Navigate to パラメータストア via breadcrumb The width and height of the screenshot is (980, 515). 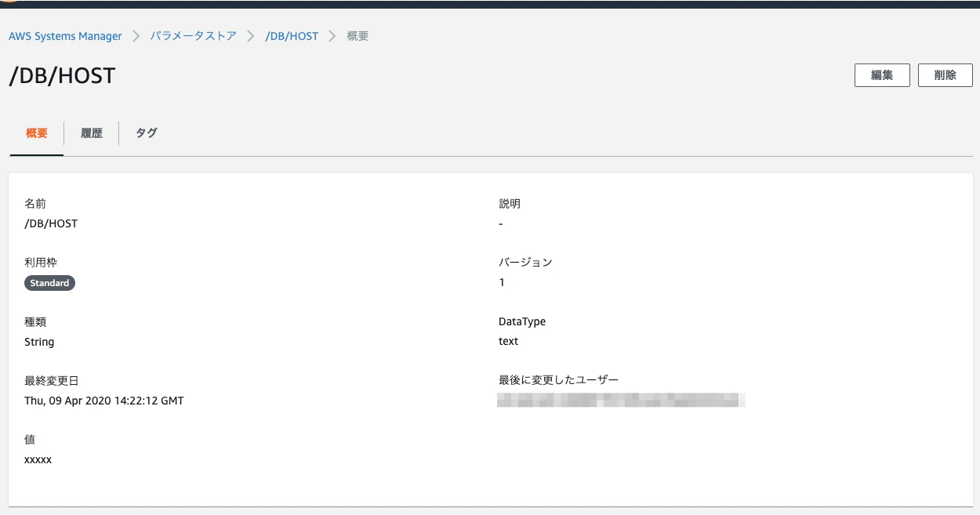[193, 36]
